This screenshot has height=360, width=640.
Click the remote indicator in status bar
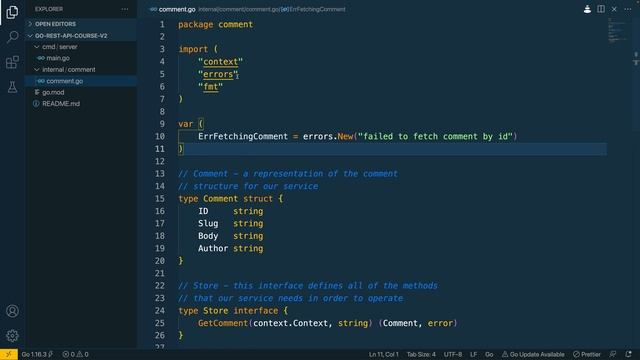[9, 354]
